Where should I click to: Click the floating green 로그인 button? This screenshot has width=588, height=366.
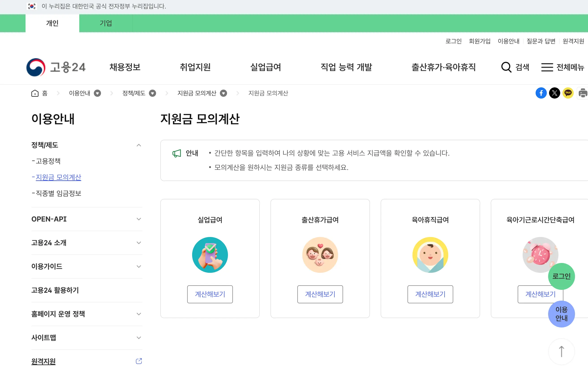click(x=561, y=276)
